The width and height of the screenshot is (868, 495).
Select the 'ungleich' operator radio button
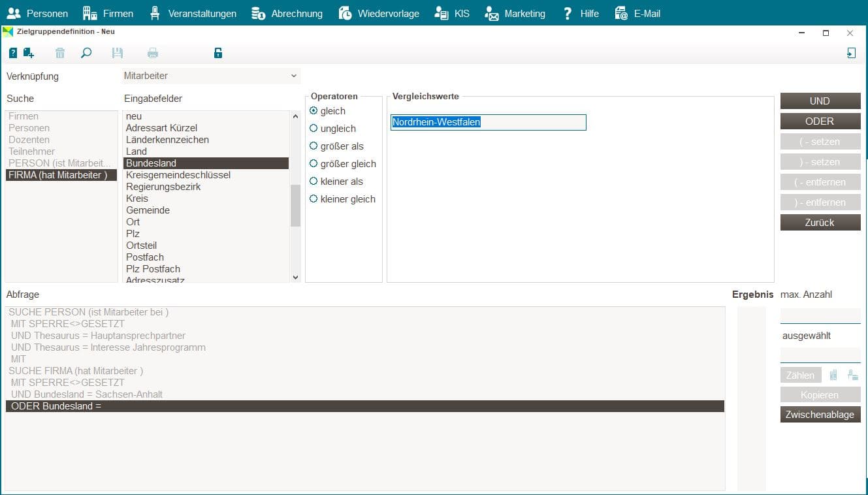(x=333, y=129)
